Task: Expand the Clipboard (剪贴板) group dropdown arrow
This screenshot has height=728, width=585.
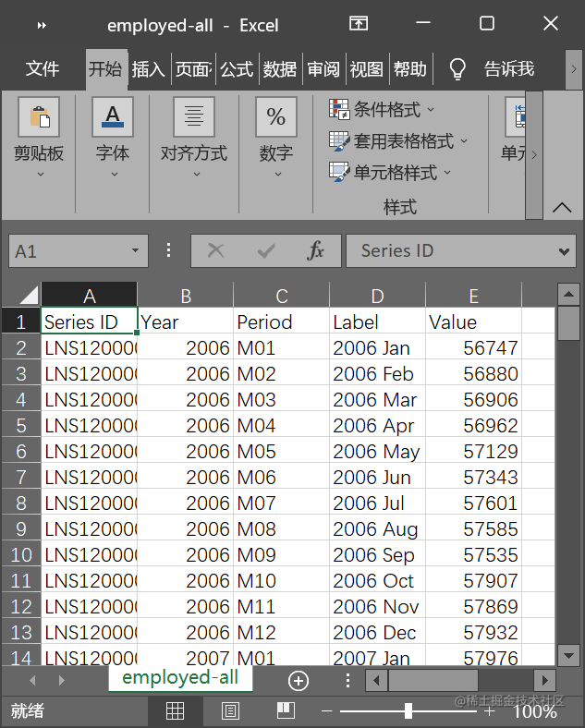Action: pyautogui.click(x=41, y=175)
